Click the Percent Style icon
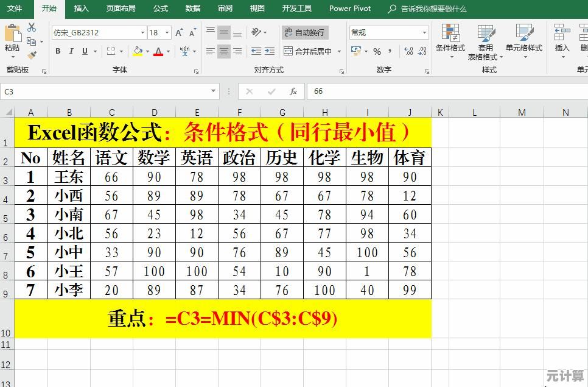 click(x=377, y=52)
